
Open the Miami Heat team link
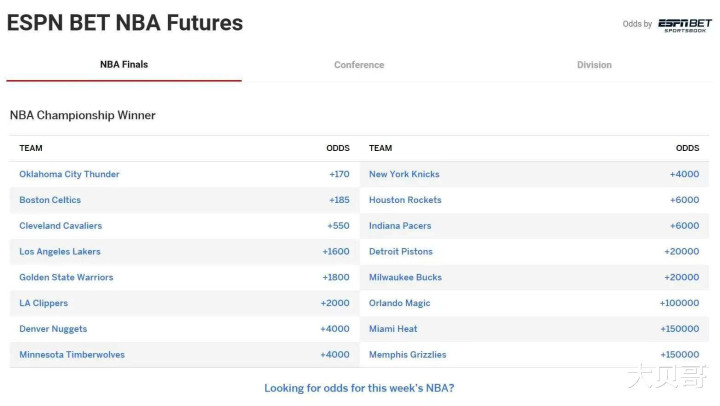coord(393,329)
